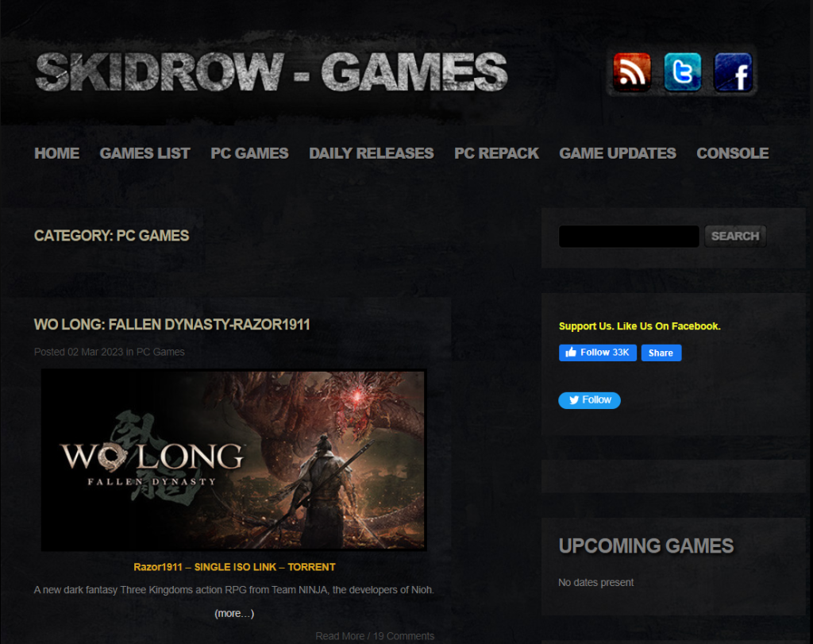Open the Razor1911 – SINGLE ISO LINK – TORRENT link
The width and height of the screenshot is (813, 644).
pos(234,567)
